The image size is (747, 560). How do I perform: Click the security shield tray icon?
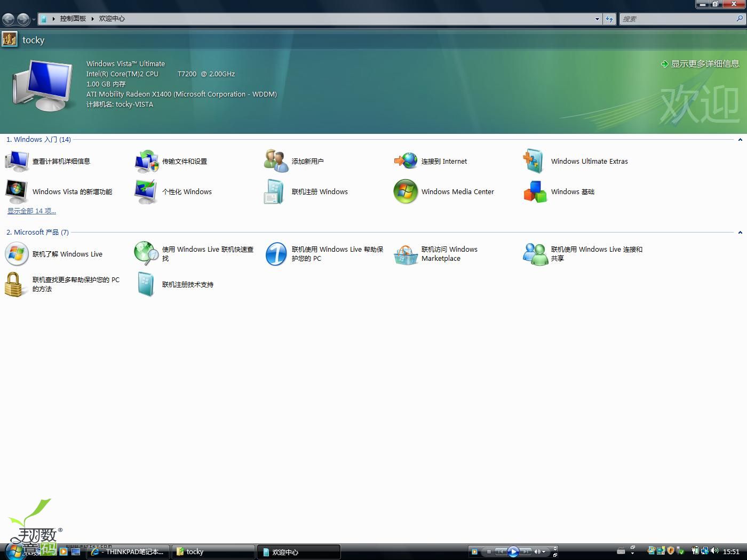(x=671, y=551)
